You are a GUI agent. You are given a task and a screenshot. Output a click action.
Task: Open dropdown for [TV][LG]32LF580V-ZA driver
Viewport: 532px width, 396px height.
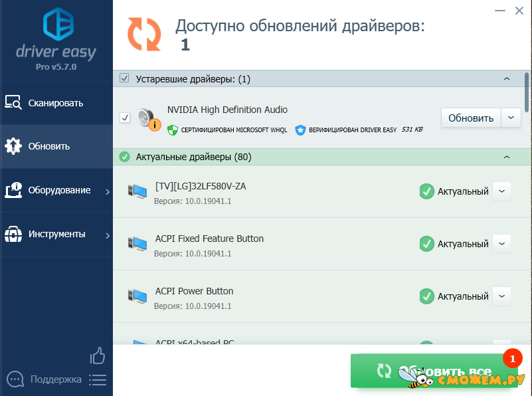(x=502, y=191)
